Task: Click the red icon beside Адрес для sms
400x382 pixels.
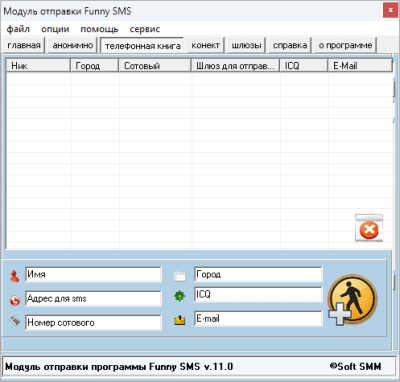Action: (x=15, y=300)
